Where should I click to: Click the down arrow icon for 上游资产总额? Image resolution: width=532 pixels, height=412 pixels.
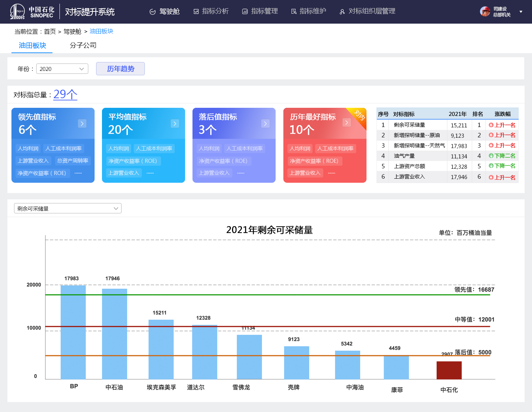(x=491, y=166)
